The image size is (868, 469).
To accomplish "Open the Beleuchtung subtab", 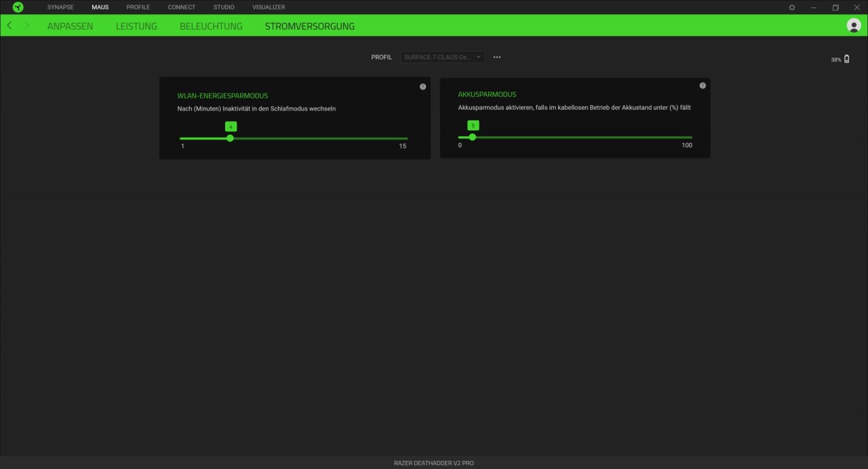I will 211,26.
